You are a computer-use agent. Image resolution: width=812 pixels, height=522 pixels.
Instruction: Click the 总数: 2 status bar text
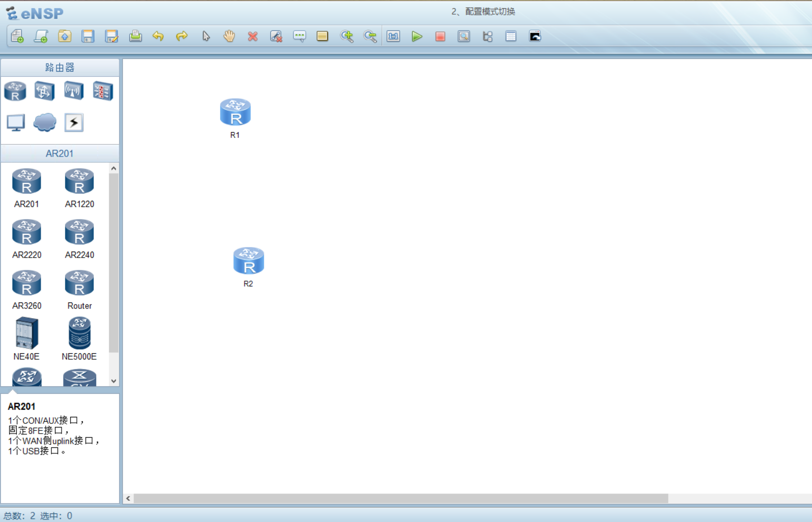(x=19, y=516)
